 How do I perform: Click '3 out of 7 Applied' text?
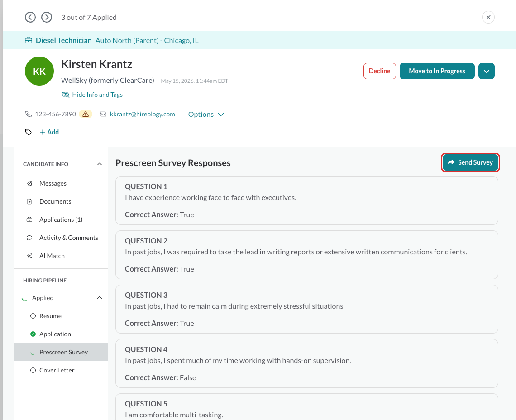89,18
